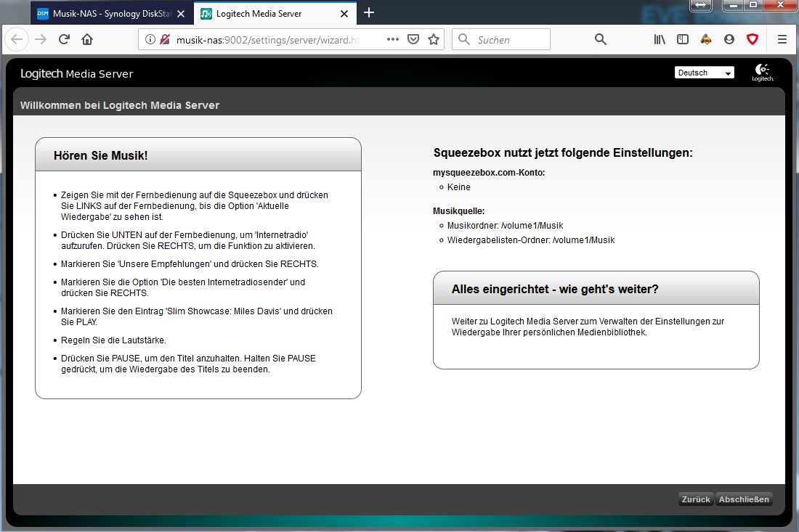Image resolution: width=799 pixels, height=532 pixels.
Task: Open the Firefox hamburger menu
Action: point(782,39)
